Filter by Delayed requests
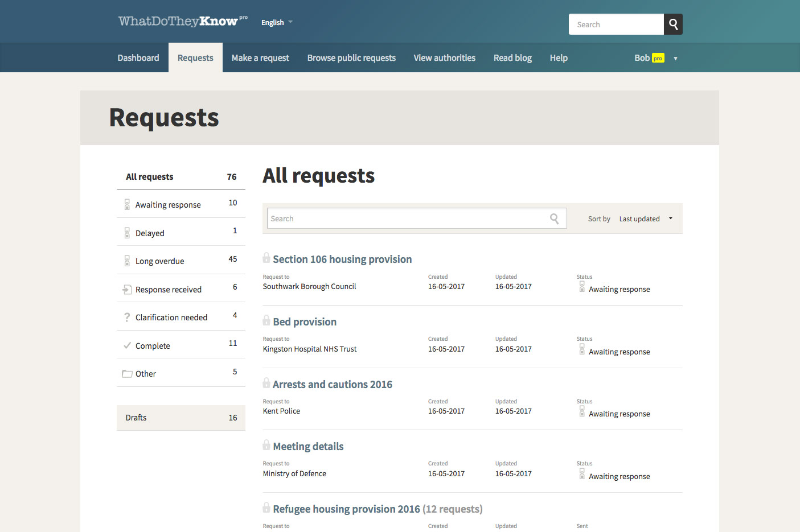 click(150, 233)
